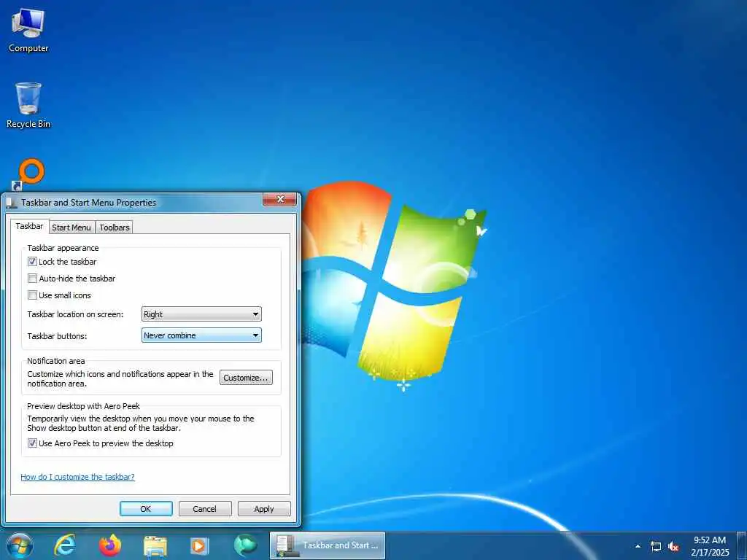Open the network status tray icon

tap(656, 546)
